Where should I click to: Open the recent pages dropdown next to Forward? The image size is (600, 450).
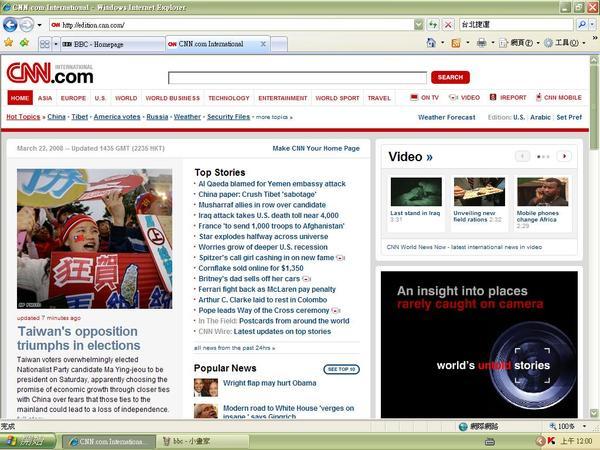click(39, 25)
